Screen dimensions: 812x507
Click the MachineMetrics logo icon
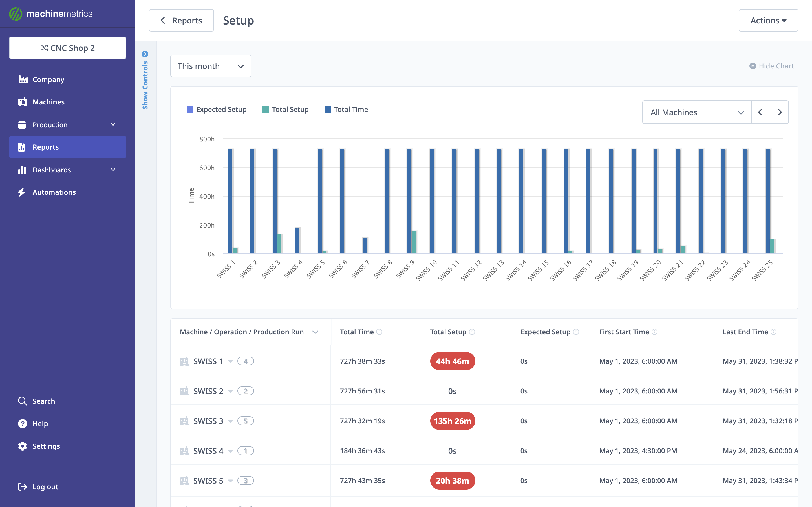point(16,14)
